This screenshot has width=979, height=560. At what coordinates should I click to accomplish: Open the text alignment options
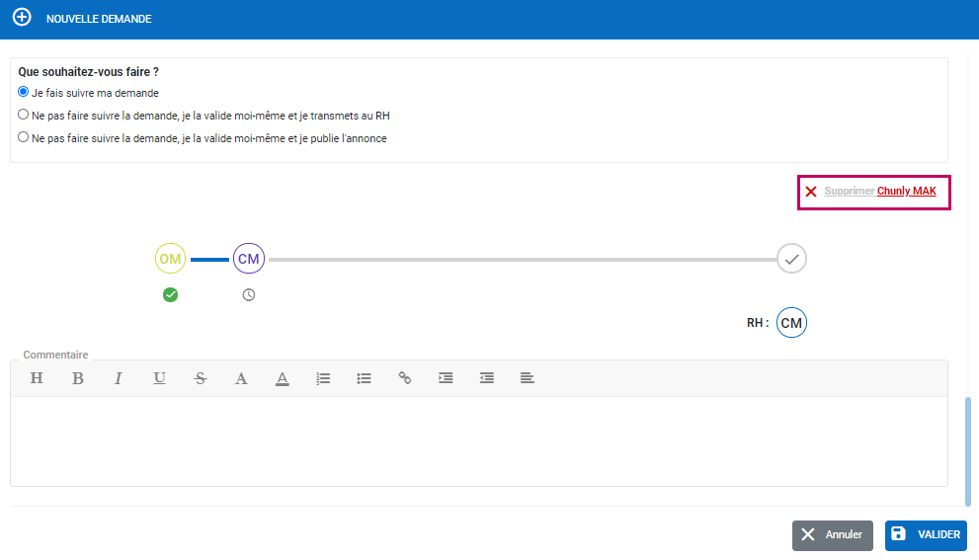click(x=528, y=378)
